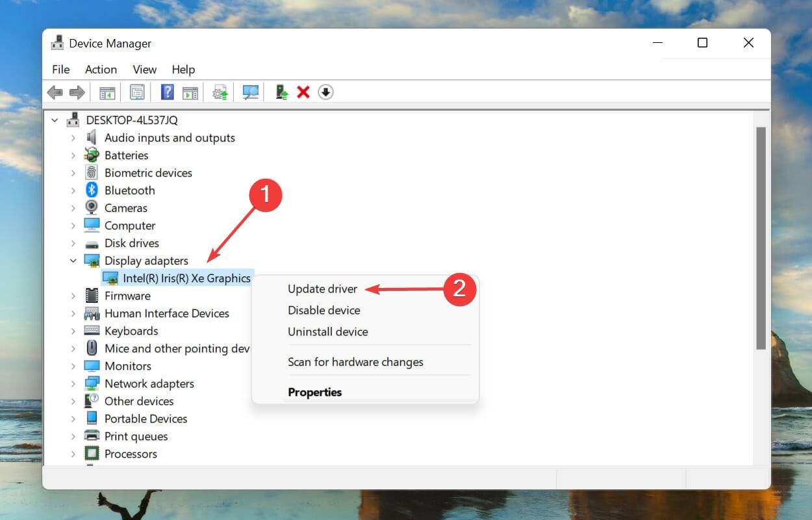Open the blue question mark Help icon
Screen dimensions: 812x520
point(168,92)
